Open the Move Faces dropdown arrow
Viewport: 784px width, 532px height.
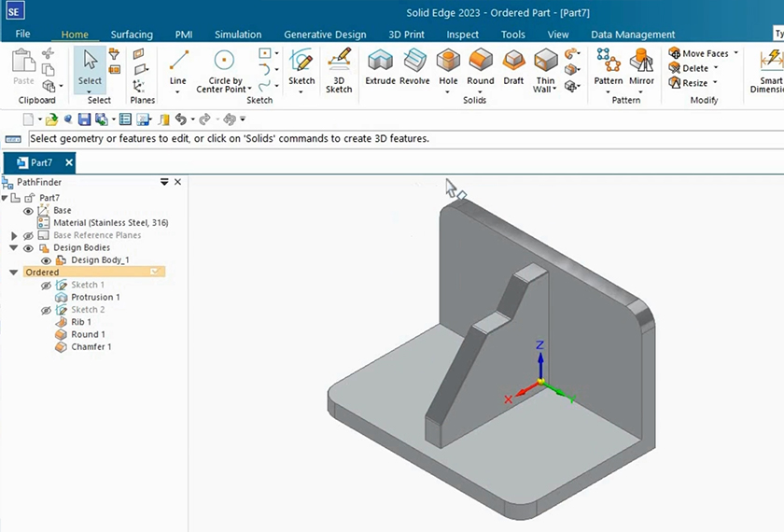click(735, 53)
